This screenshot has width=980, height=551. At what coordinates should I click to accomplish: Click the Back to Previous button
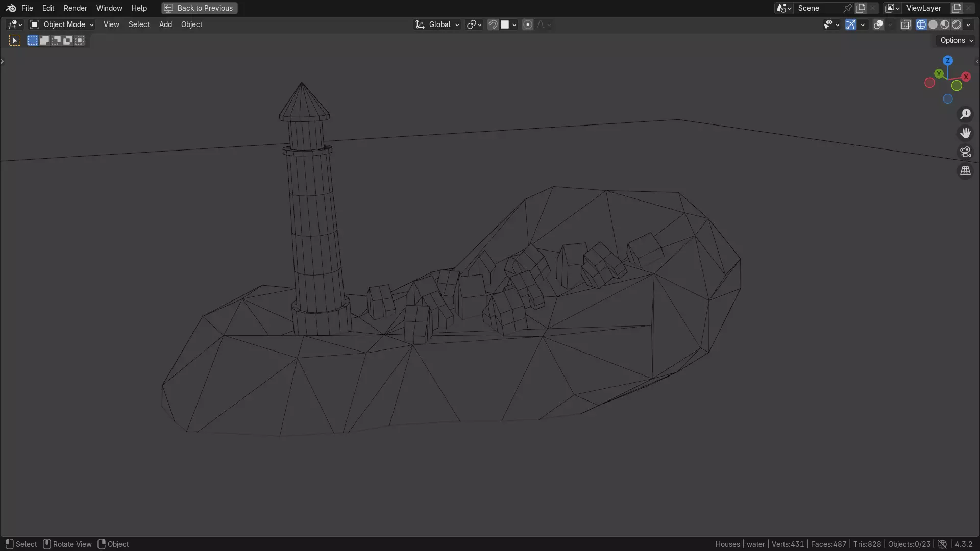(200, 8)
